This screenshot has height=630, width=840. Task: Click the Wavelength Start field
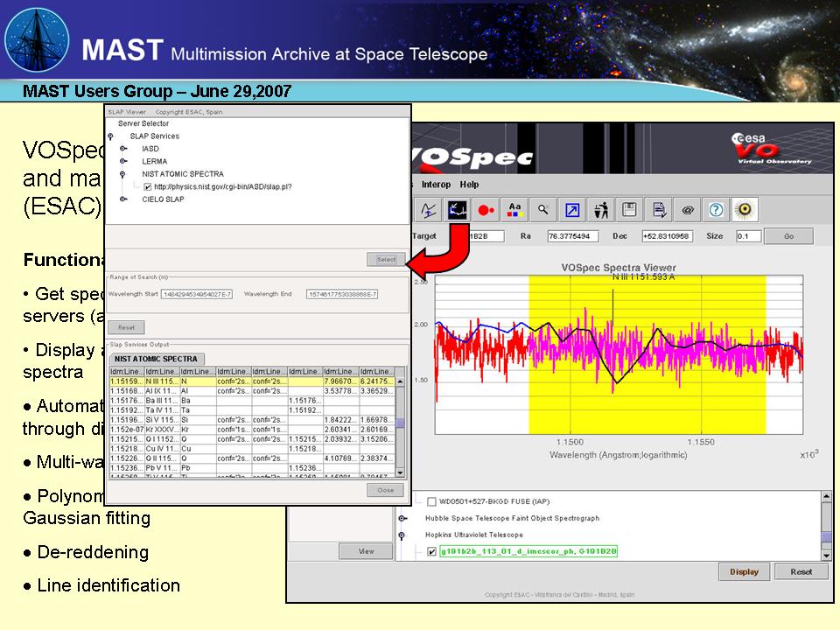[x=197, y=294]
